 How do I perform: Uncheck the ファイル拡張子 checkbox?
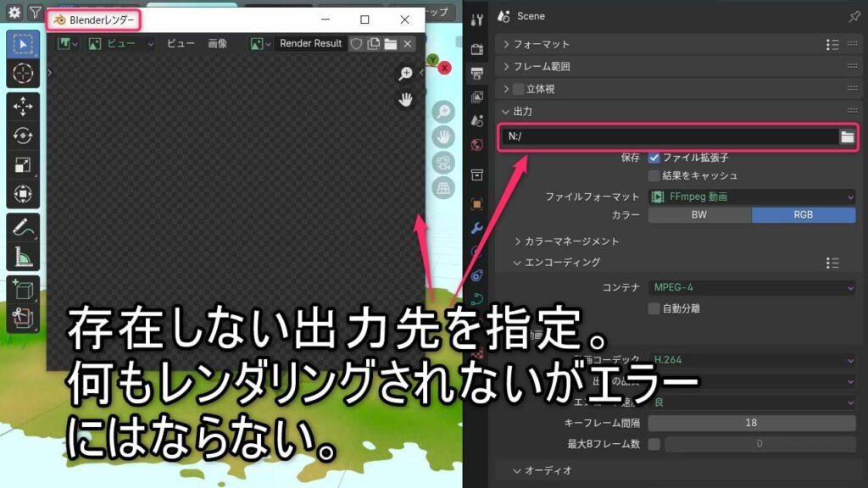(x=654, y=158)
